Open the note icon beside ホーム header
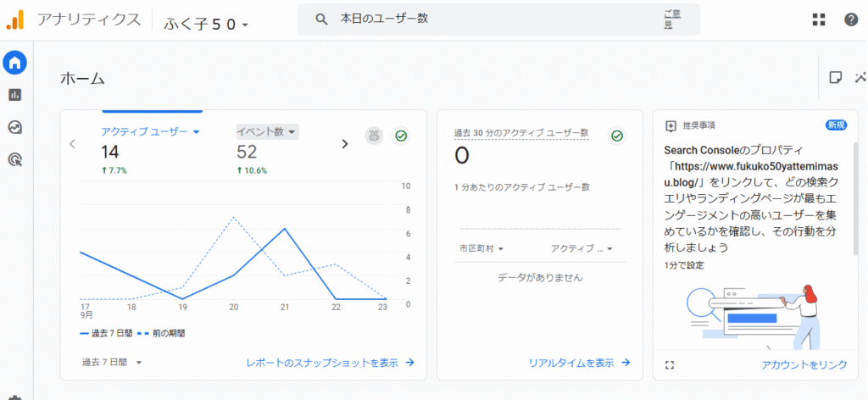 point(835,78)
